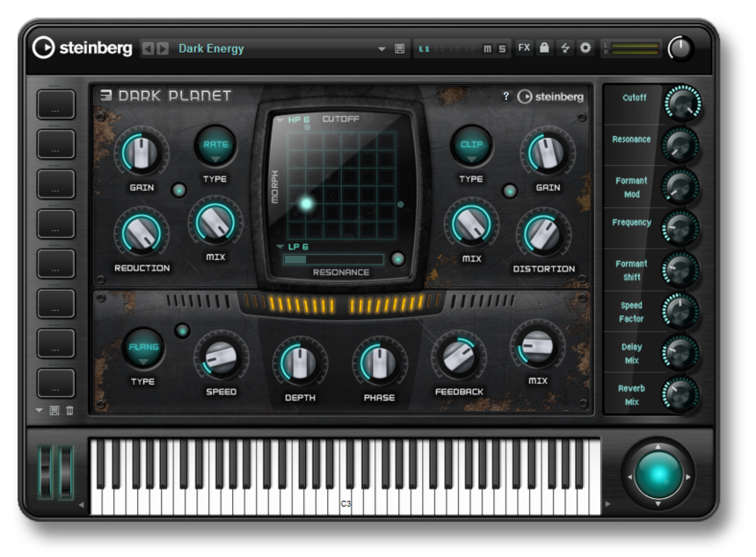Open the LP 6 filter shape menu
Image resolution: width=756 pixels, height=557 pixels.
[x=292, y=247]
